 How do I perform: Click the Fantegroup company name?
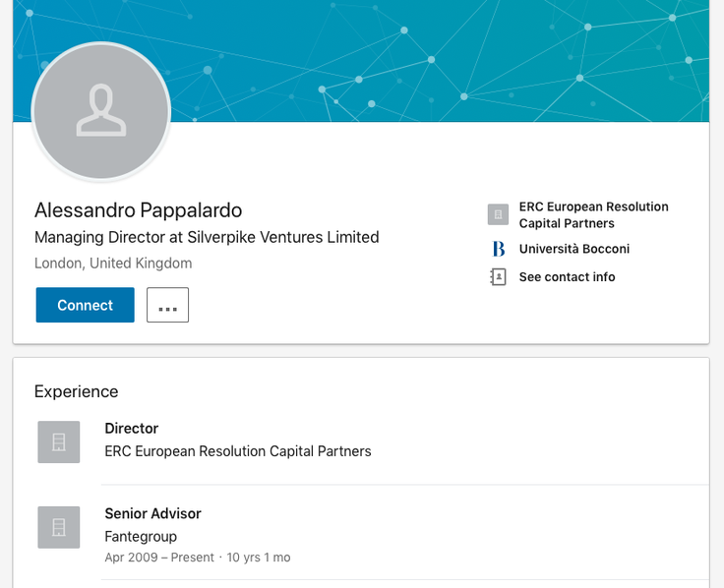pyautogui.click(x=141, y=536)
